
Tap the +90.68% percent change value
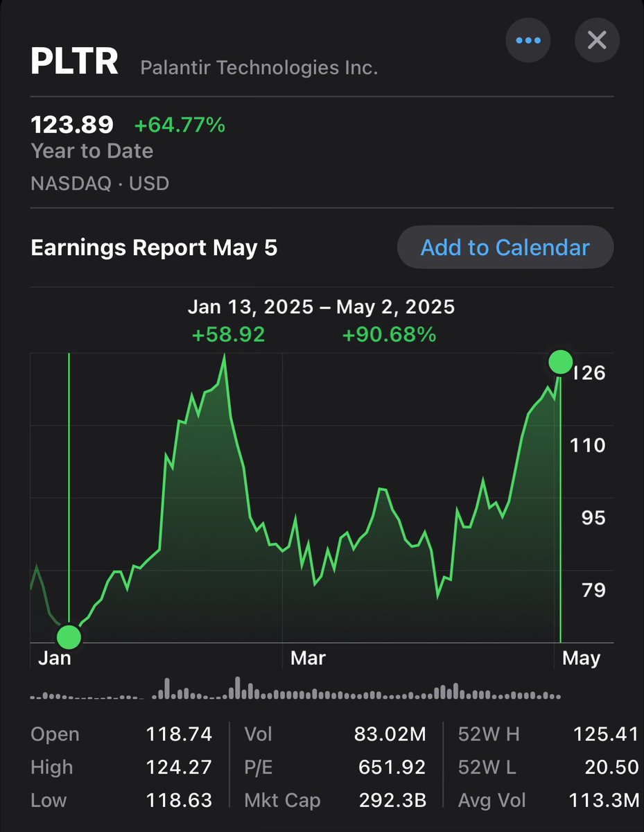390,335
